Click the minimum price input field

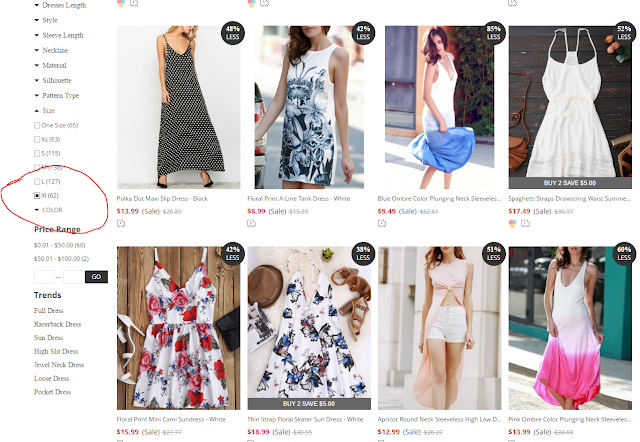click(x=44, y=277)
